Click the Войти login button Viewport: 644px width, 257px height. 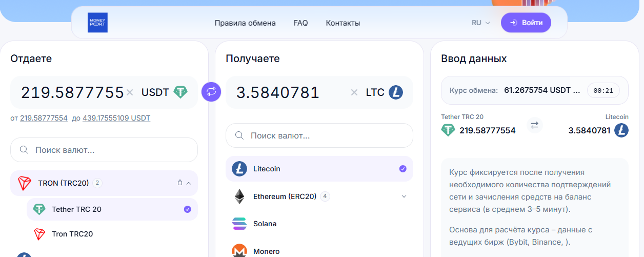tap(526, 23)
